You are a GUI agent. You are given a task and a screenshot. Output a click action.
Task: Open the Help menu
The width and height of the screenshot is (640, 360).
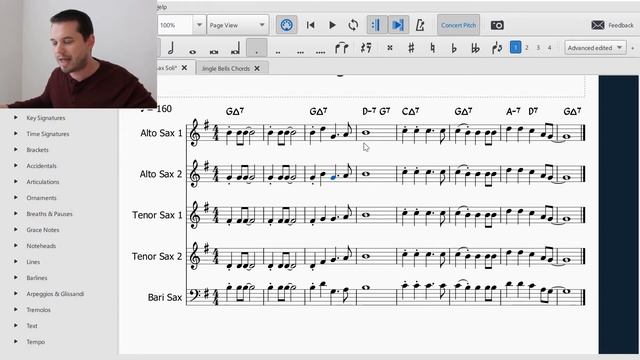click(162, 7)
